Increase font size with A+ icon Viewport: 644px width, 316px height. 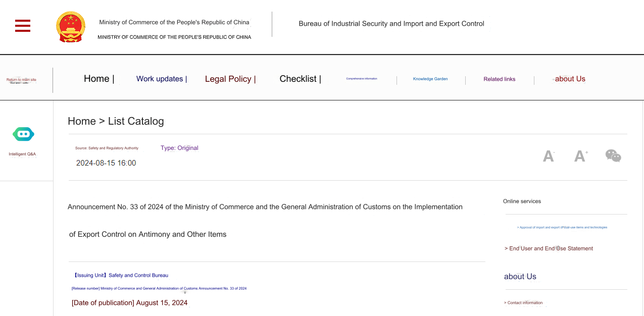point(581,156)
